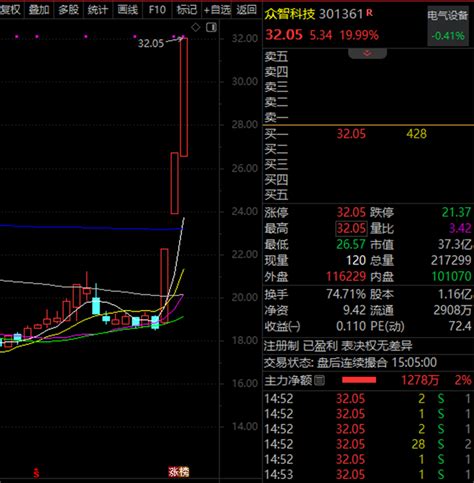This screenshot has height=483, width=474.
Task: Click 买一 bid volume 428
Action: pos(416,134)
